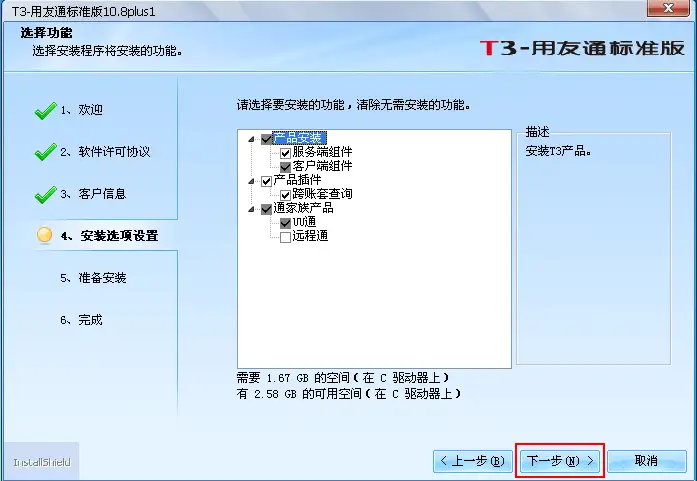The width and height of the screenshot is (697, 481).
Task: Uncheck the 服务端组件 checkbox
Action: tap(285, 153)
